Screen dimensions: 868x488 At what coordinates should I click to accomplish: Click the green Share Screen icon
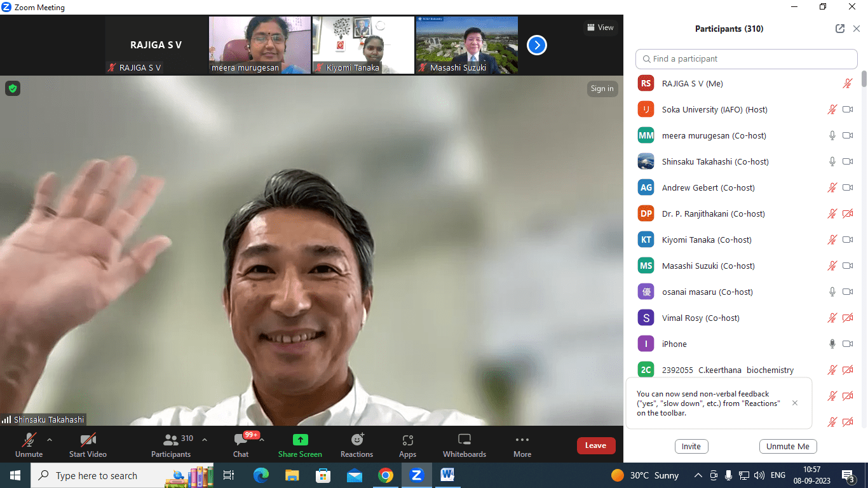pos(300,440)
